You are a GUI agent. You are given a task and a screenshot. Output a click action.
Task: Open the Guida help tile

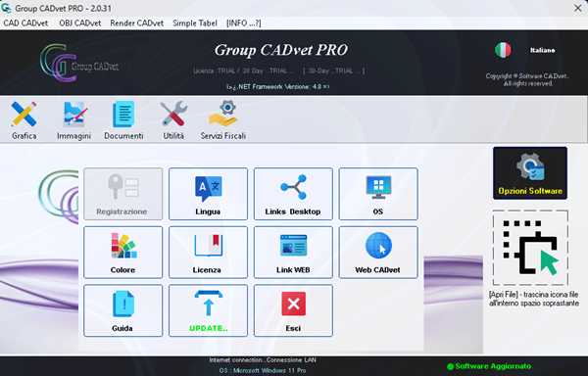pos(123,310)
